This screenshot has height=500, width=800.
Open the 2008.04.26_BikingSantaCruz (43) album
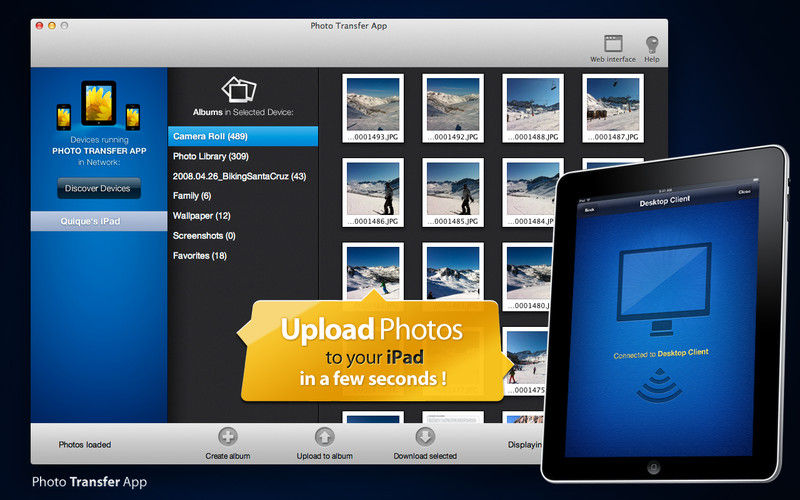[x=243, y=176]
